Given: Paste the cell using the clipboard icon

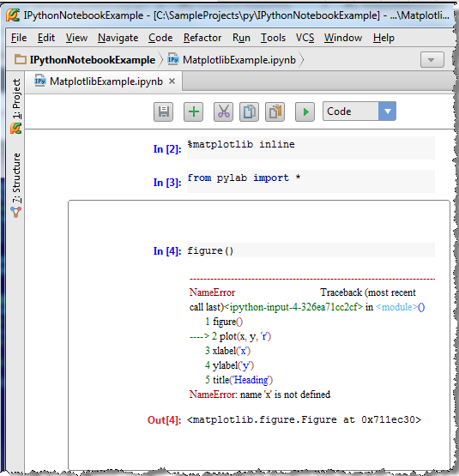Looking at the screenshot, I should tap(275, 111).
